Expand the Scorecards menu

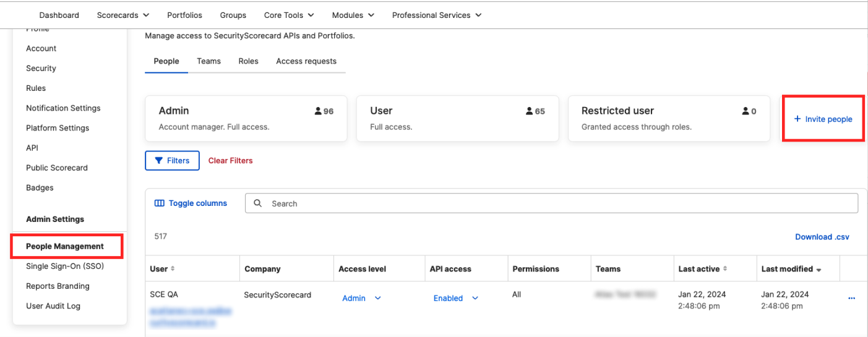(146, 15)
